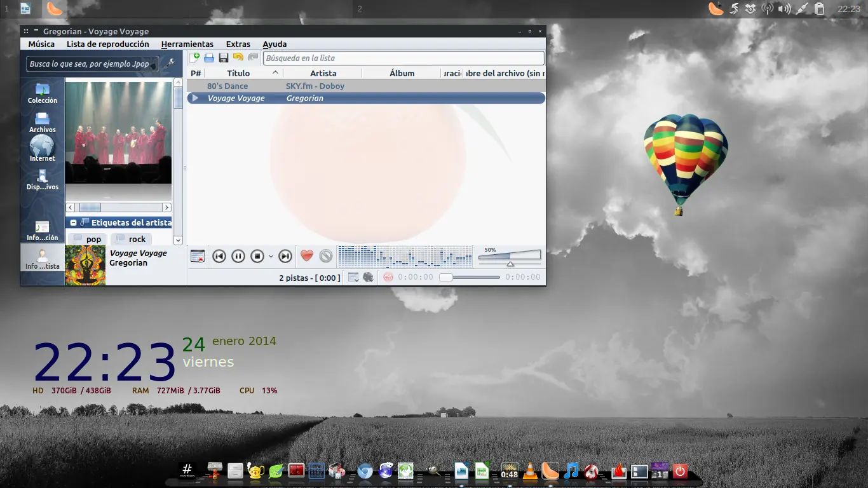
Task: Ban this track with the prohibited icon
Action: (326, 255)
